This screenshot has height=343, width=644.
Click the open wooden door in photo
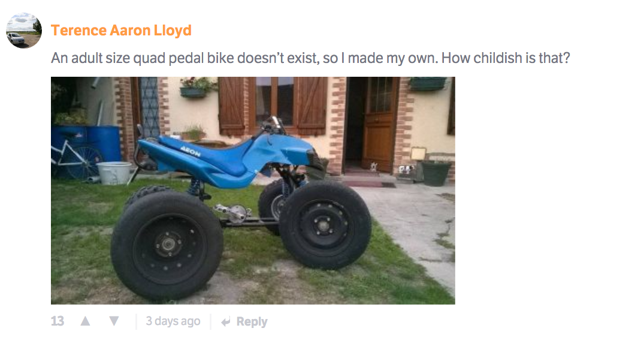click(x=378, y=124)
